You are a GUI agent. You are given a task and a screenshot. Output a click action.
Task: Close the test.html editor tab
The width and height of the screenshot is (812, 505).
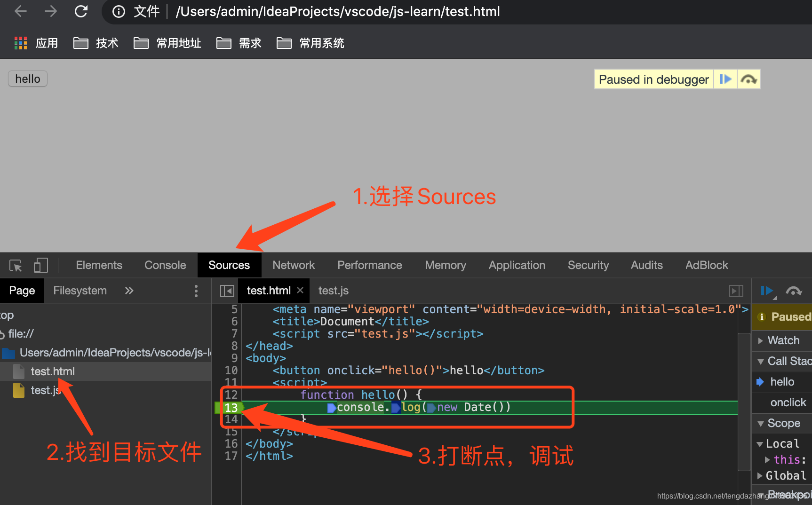click(300, 290)
